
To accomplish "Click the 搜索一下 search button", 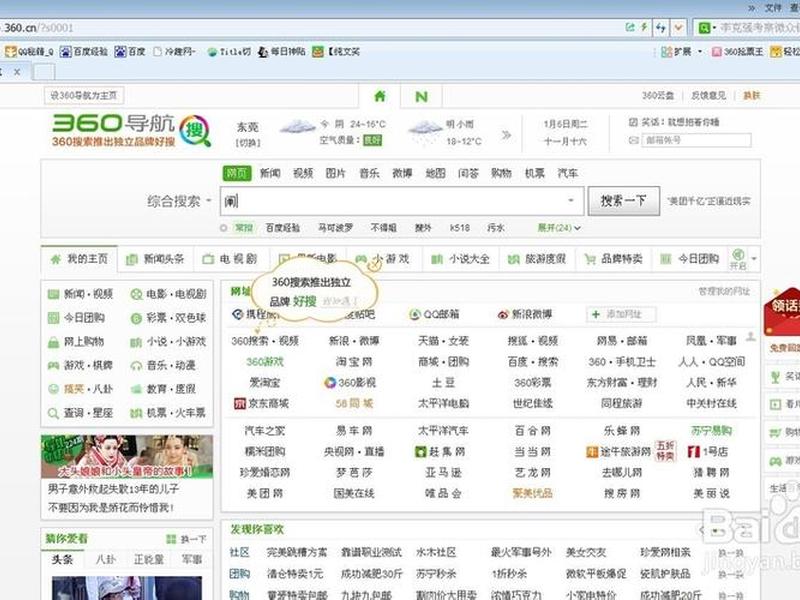I will pyautogui.click(x=623, y=201).
